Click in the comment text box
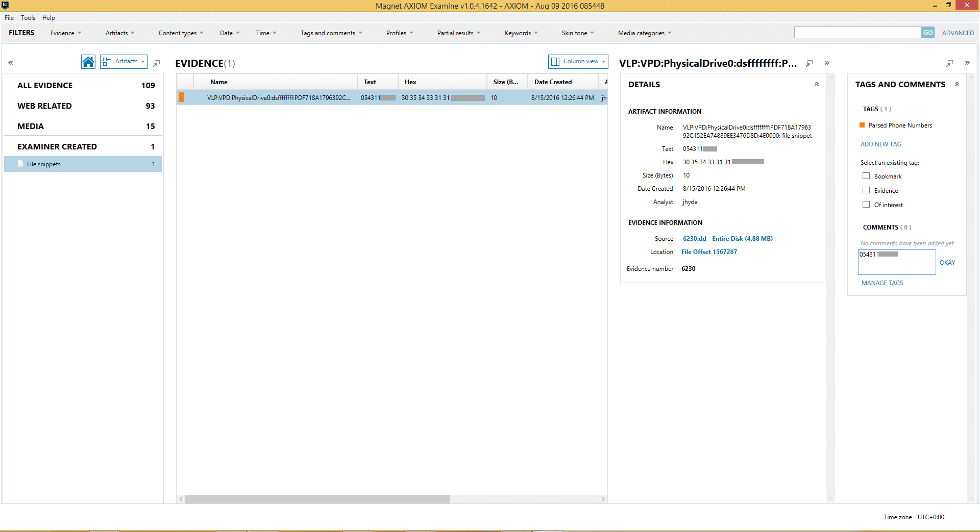980x532 pixels. pyautogui.click(x=897, y=262)
